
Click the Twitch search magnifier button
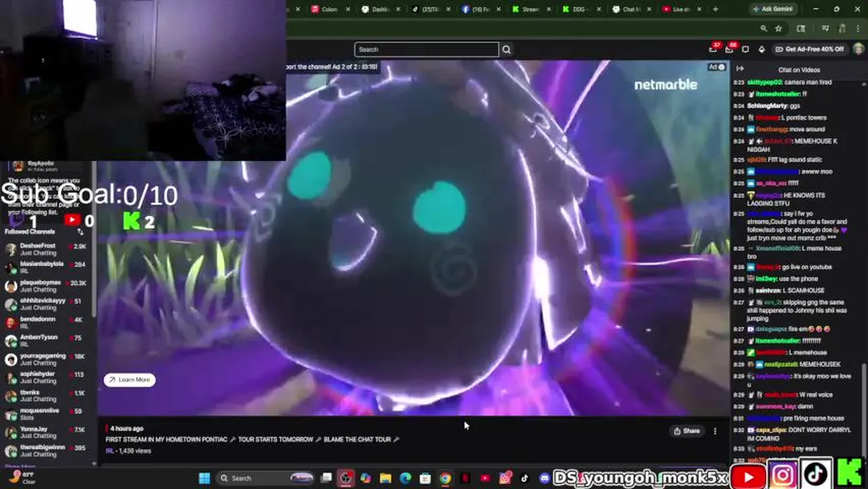[x=506, y=49]
